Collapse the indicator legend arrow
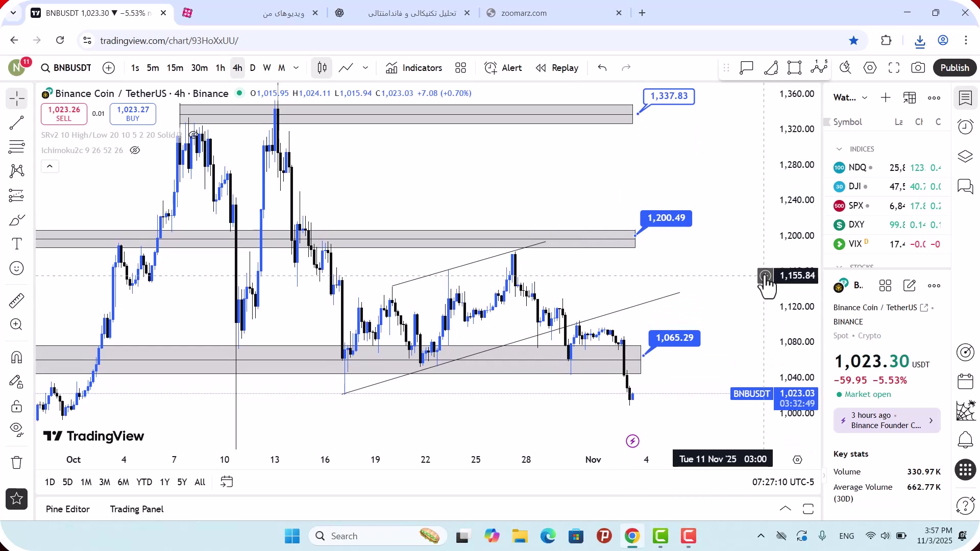Screen dimensions: 980x551 [x=50, y=166]
